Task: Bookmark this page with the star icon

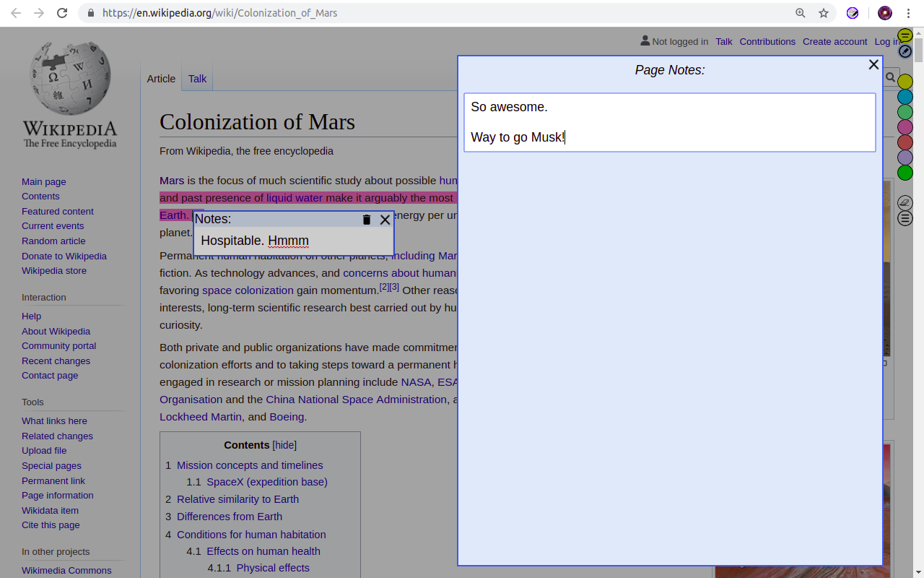Action: [x=822, y=13]
